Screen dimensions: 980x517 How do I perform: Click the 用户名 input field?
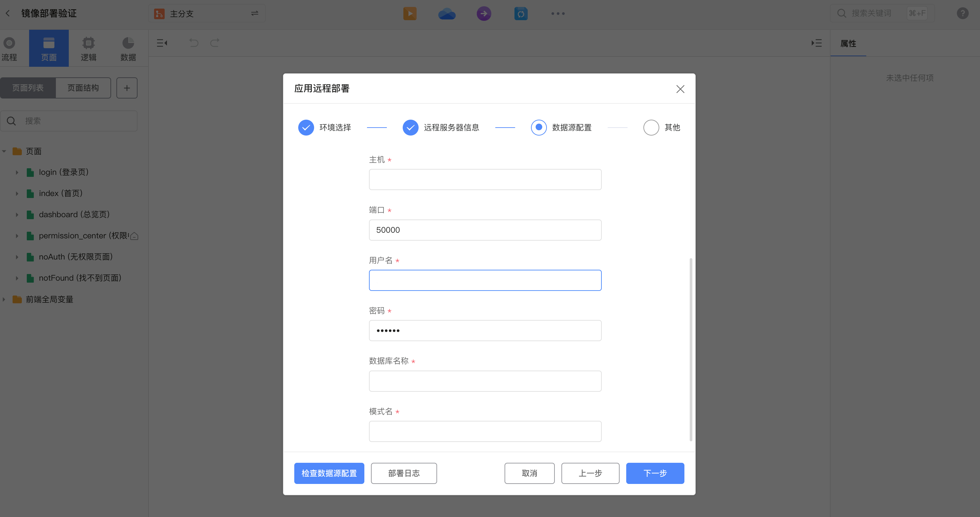[x=485, y=280]
